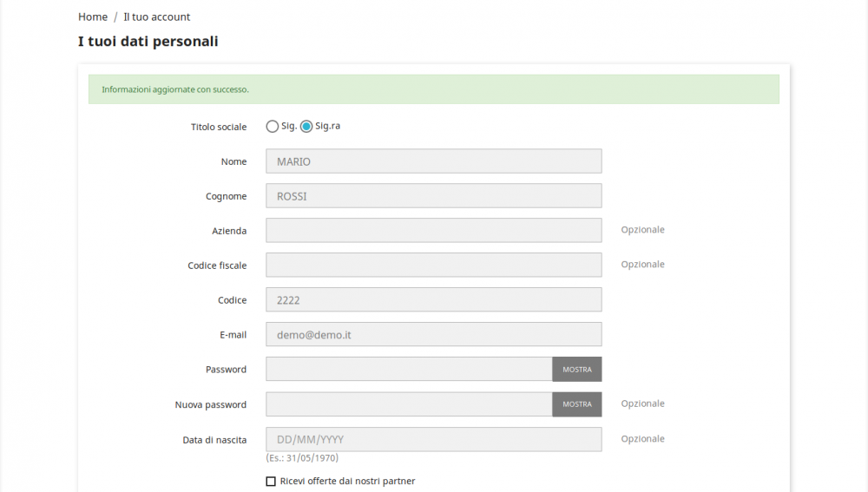This screenshot has width=868, height=492.
Task: Click the Nome field containing MARIO
Action: coord(433,161)
